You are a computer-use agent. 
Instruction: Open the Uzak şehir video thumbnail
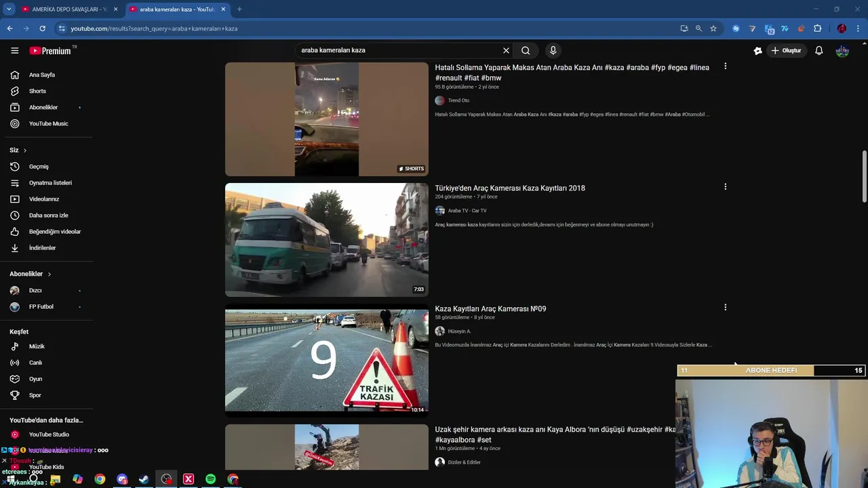coord(326,447)
